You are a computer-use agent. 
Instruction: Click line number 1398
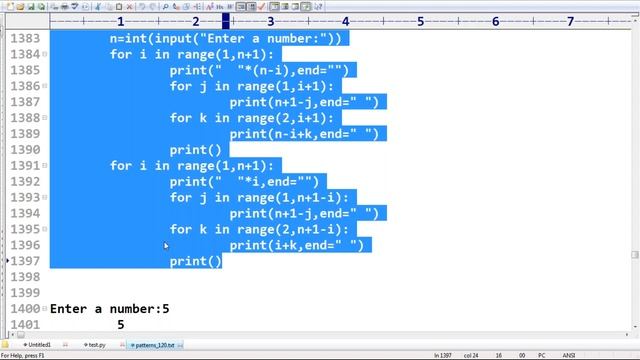click(25, 277)
